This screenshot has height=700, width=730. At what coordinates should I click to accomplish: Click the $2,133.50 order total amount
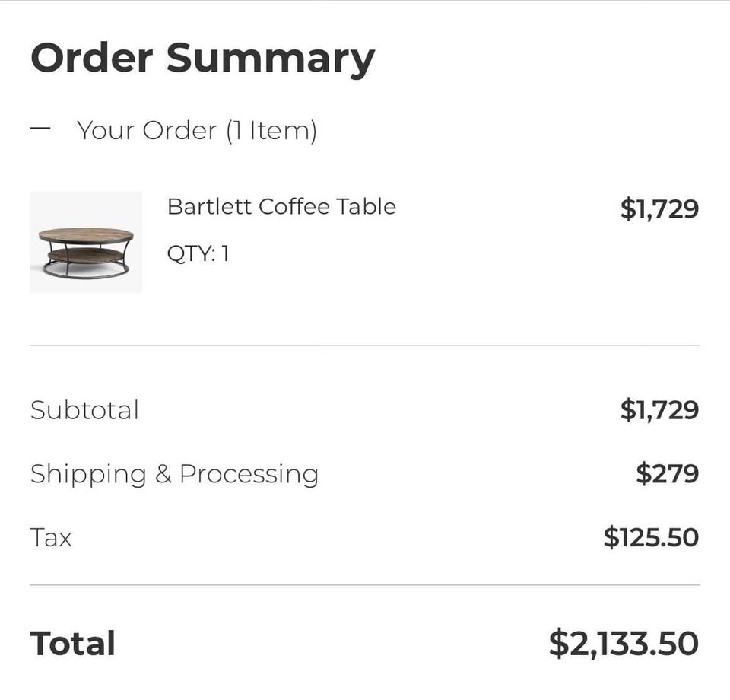point(624,644)
